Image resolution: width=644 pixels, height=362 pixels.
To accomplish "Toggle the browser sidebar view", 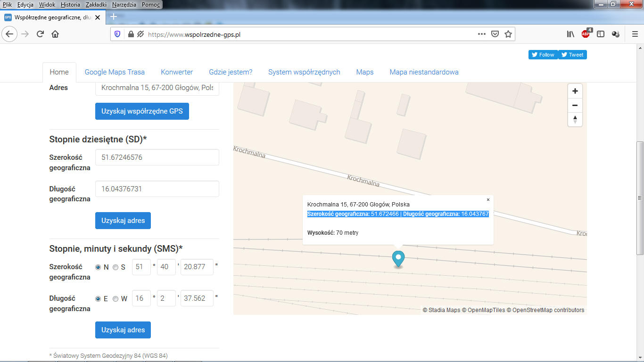I will tap(601, 34).
